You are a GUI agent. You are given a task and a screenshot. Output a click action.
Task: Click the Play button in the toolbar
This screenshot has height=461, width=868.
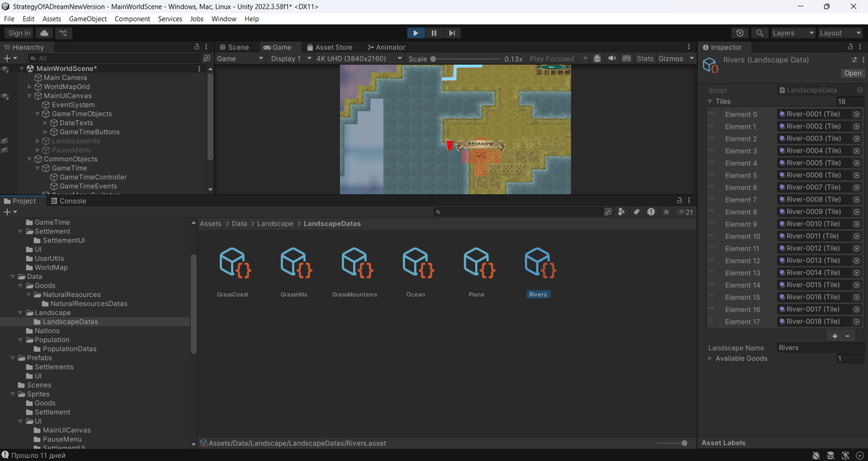click(415, 33)
